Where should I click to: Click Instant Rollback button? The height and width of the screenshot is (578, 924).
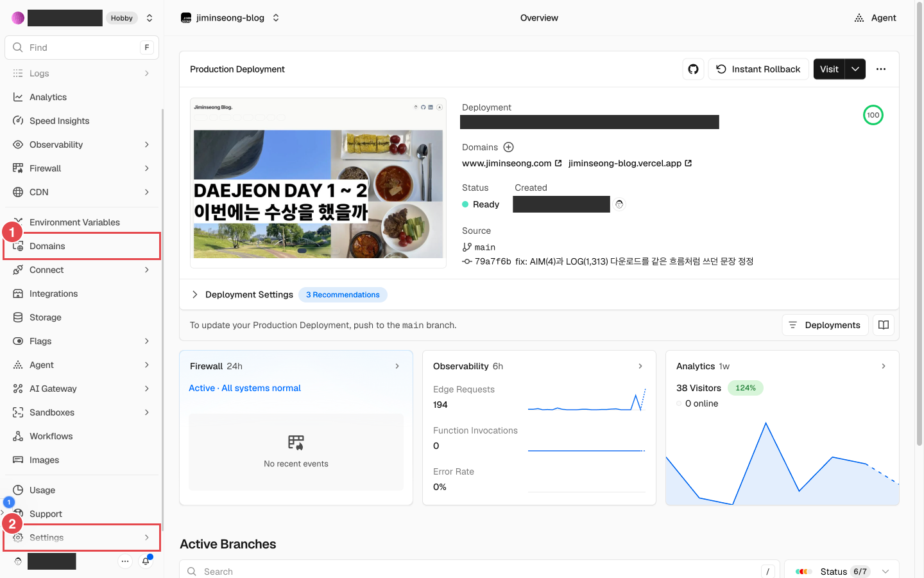pos(758,69)
